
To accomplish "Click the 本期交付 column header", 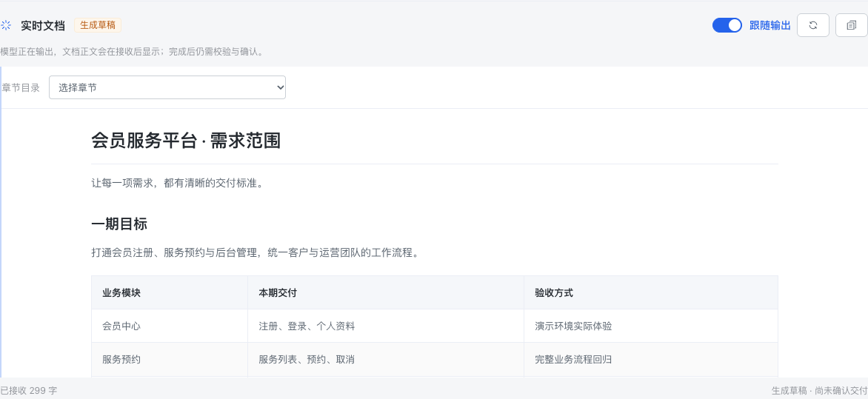I will (385, 292).
